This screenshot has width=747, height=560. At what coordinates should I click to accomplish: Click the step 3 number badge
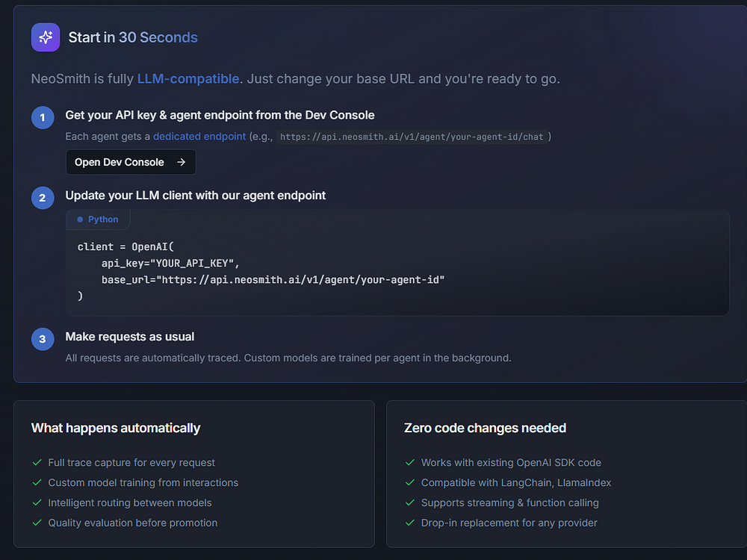coord(43,339)
